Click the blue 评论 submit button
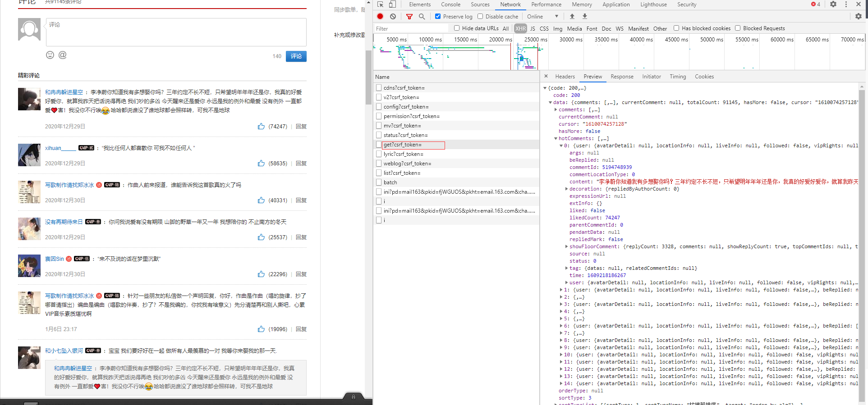868x405 pixels. click(x=296, y=56)
